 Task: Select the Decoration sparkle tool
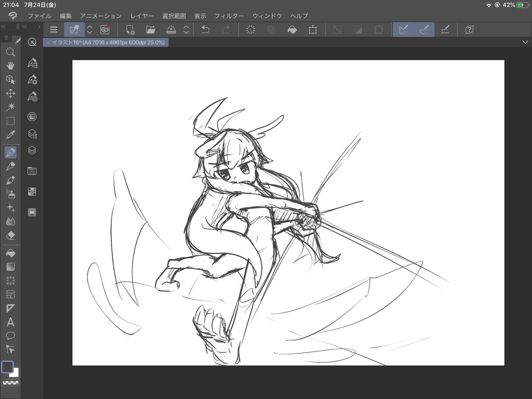click(x=11, y=207)
